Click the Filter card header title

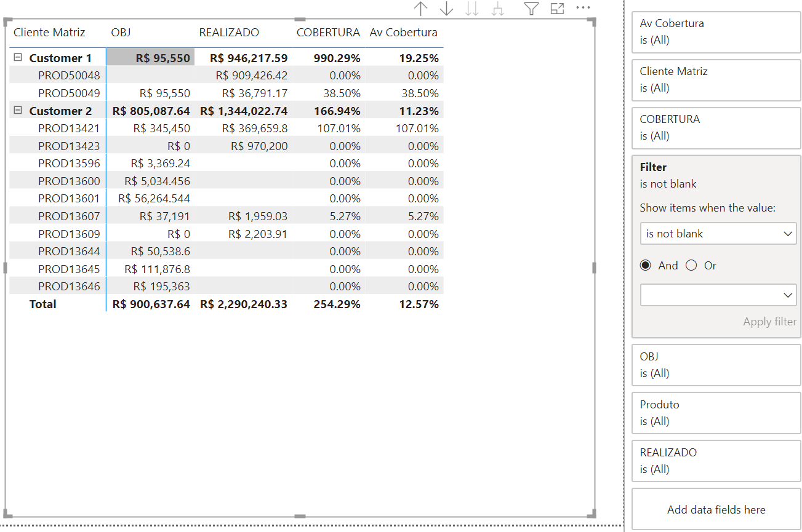point(653,167)
